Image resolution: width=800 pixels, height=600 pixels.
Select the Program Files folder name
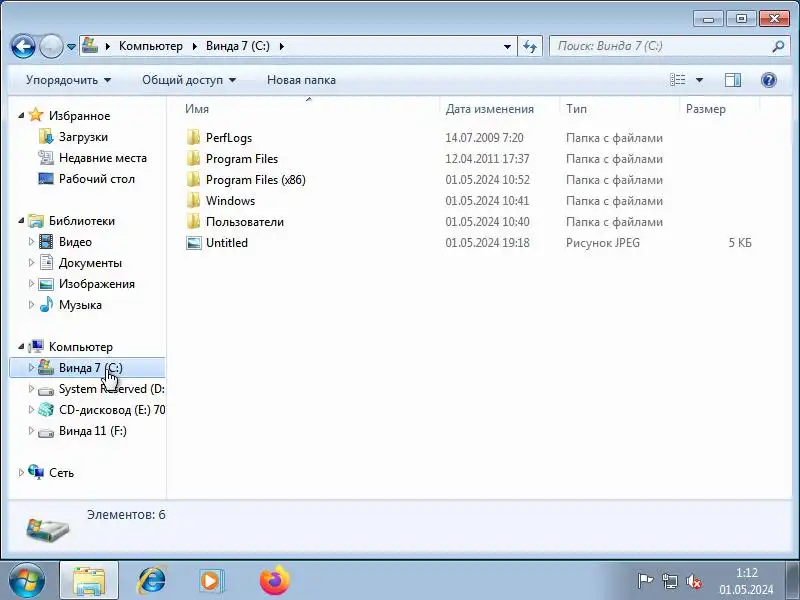(242, 159)
